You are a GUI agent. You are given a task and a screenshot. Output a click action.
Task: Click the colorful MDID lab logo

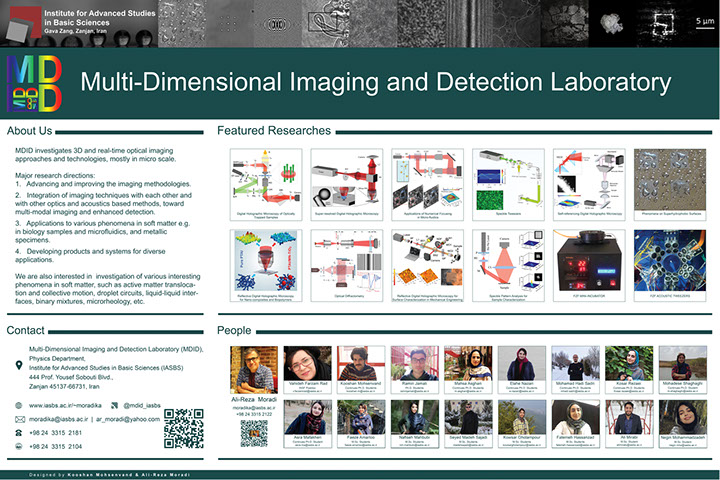tap(34, 83)
